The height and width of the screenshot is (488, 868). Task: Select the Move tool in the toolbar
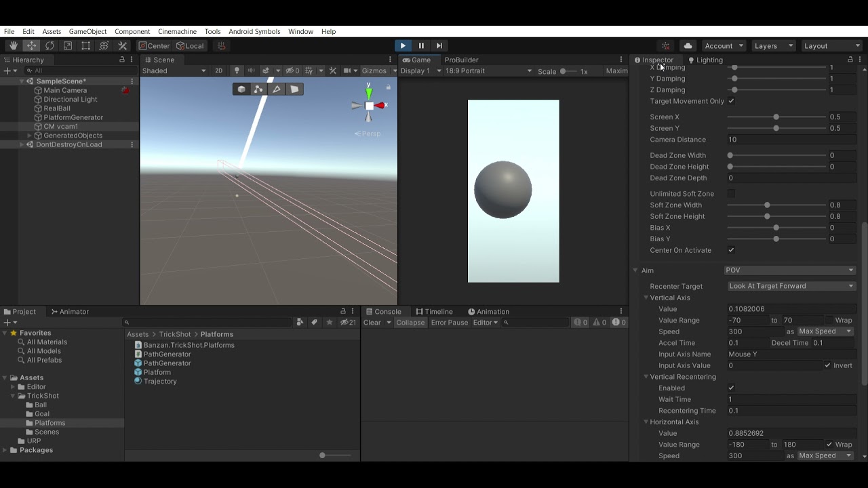[x=31, y=45]
